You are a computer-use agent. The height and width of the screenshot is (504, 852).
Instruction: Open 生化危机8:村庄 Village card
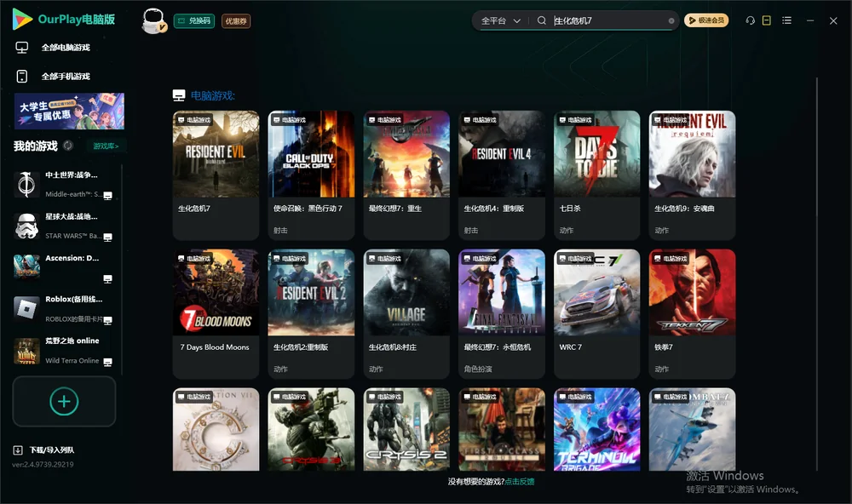point(406,313)
